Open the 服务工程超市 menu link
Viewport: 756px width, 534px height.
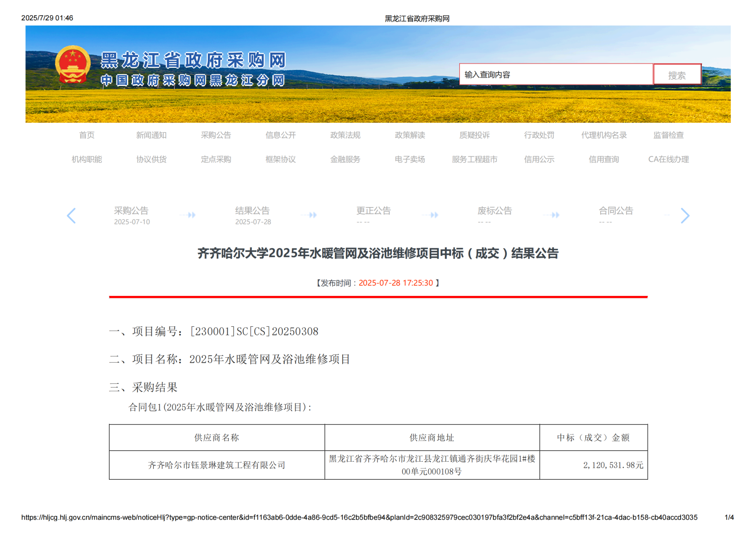[474, 159]
